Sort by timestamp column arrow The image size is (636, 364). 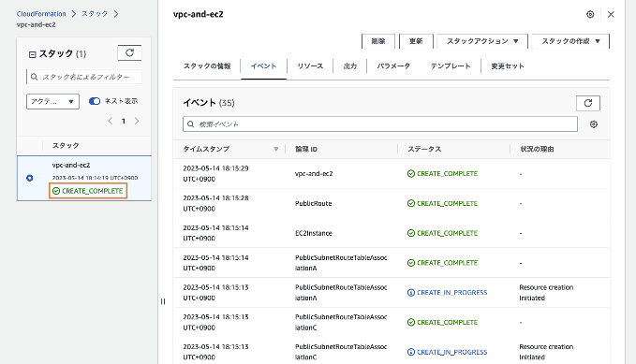[275, 149]
